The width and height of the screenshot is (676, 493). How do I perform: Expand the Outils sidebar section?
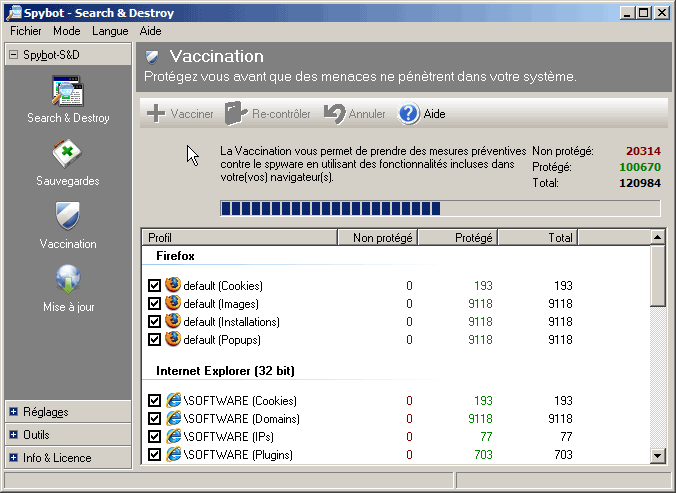coord(14,434)
